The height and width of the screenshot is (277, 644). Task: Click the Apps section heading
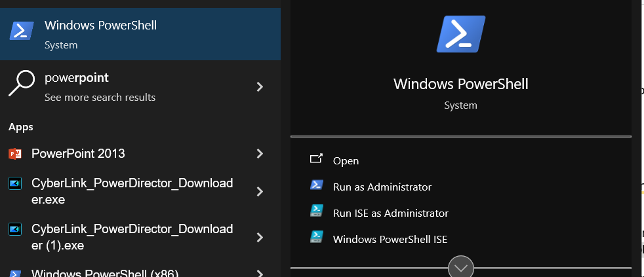(x=21, y=127)
